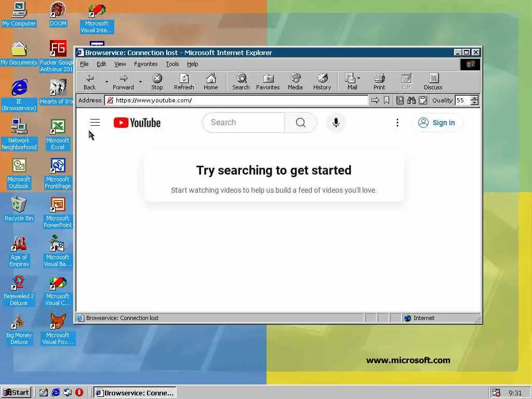
Task: Click the binoculars find icon
Action: point(411,100)
